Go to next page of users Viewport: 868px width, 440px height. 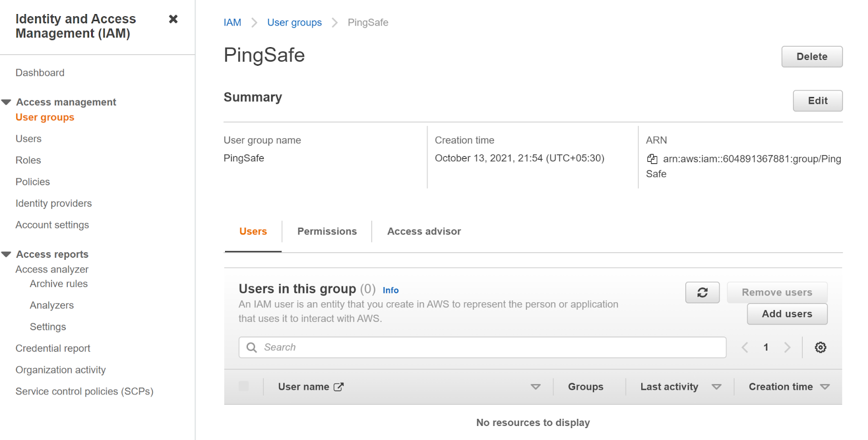pos(787,347)
